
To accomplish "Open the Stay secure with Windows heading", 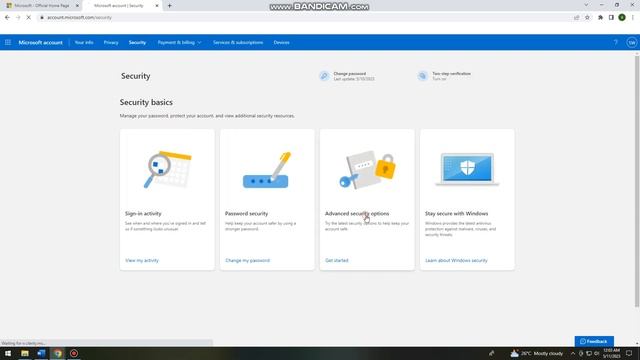I will point(456,213).
